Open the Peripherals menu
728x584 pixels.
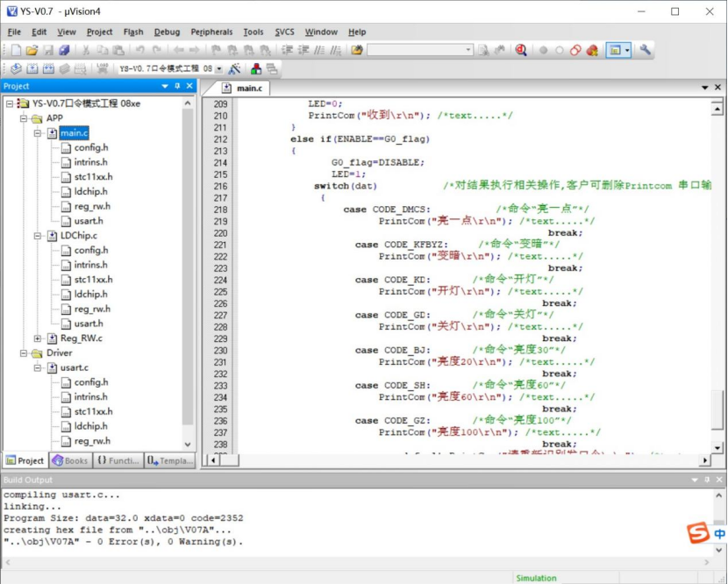(211, 32)
